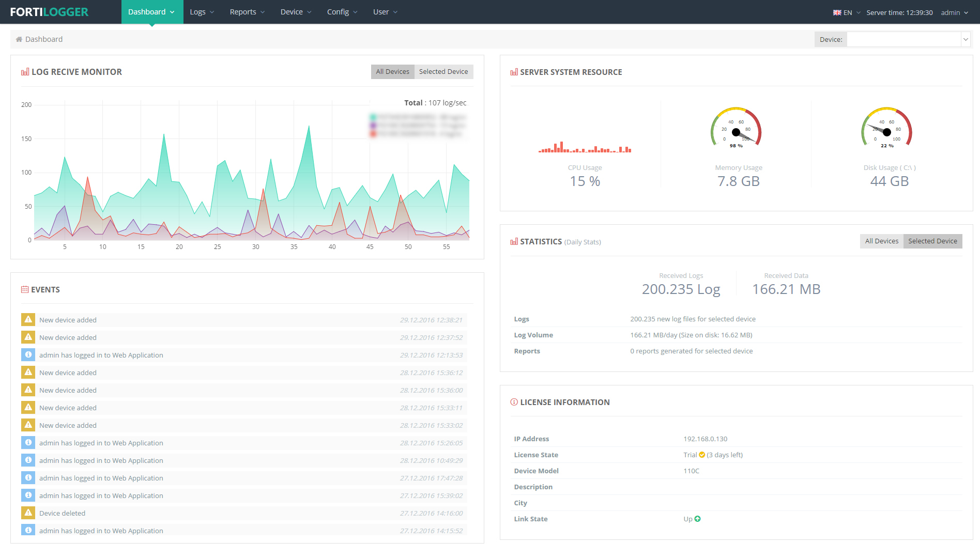980x558 pixels.
Task: Click the Trial license checkmark icon
Action: 702,455
